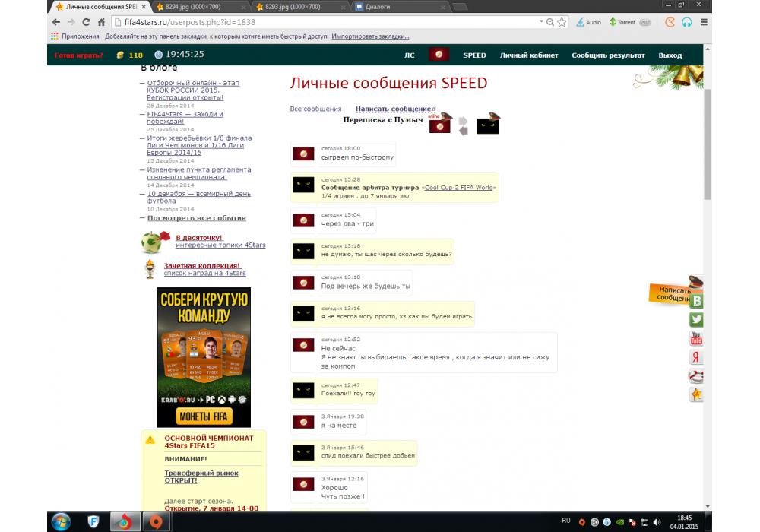The width and height of the screenshot is (760, 532).
Task: Click the browser home button
Action: [x=101, y=22]
